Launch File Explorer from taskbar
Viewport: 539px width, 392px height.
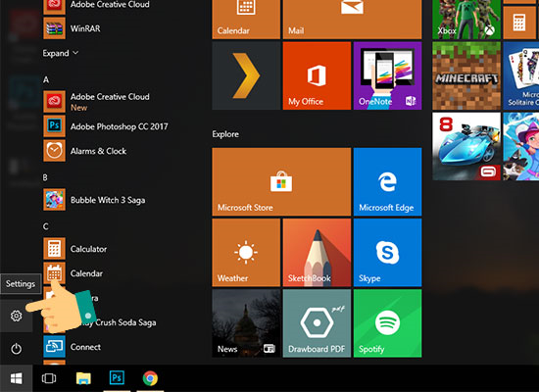point(83,378)
